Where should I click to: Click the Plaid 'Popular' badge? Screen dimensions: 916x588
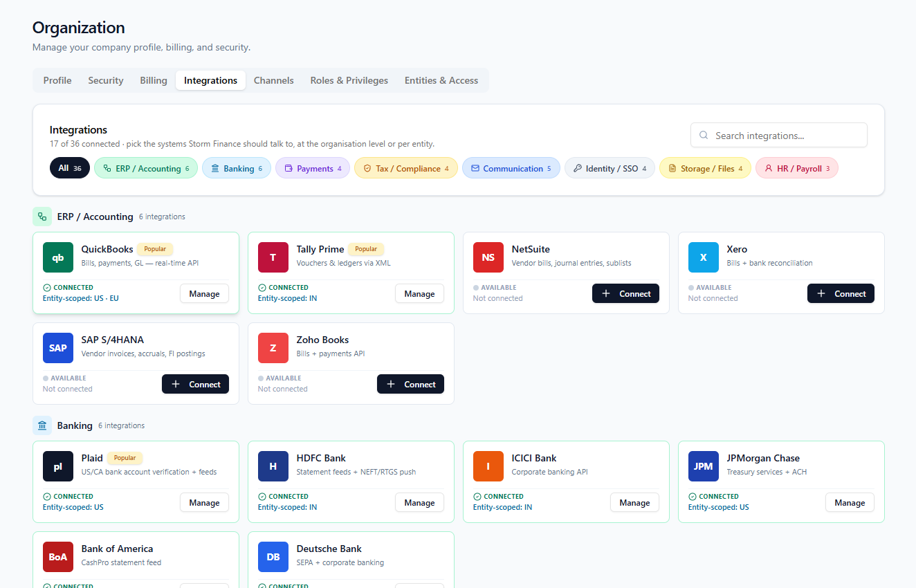point(125,458)
